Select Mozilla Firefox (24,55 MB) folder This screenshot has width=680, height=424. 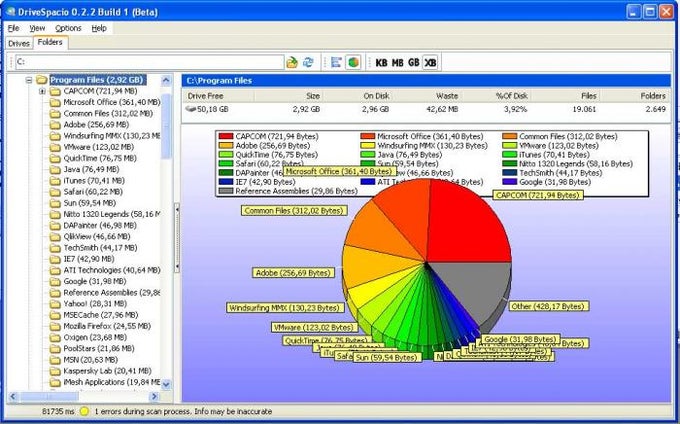[107, 326]
